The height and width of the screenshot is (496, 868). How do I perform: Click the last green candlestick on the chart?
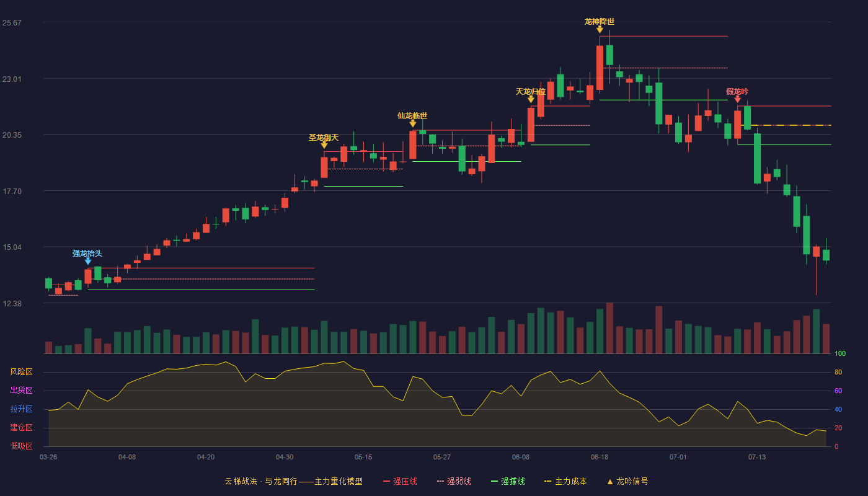coord(826,255)
